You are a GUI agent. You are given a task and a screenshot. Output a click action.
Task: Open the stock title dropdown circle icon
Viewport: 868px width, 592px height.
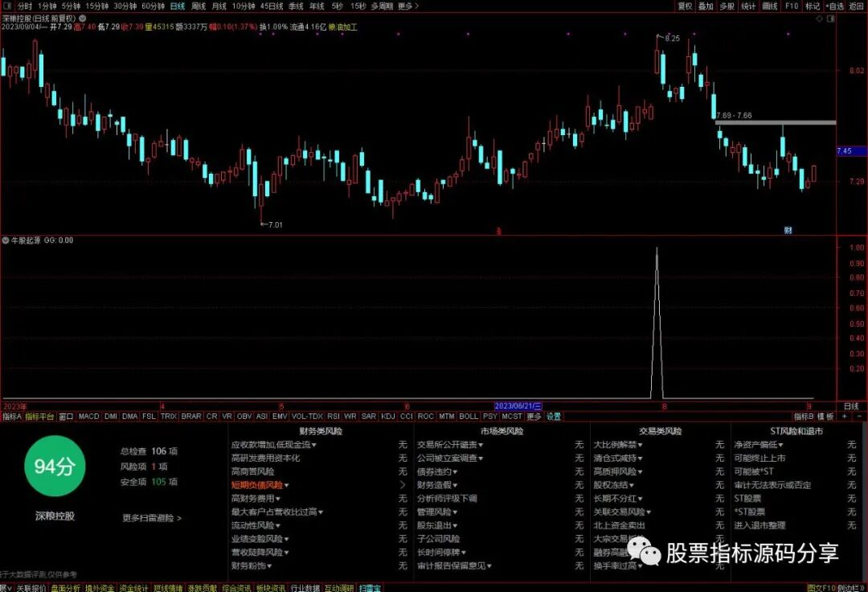pos(83,18)
